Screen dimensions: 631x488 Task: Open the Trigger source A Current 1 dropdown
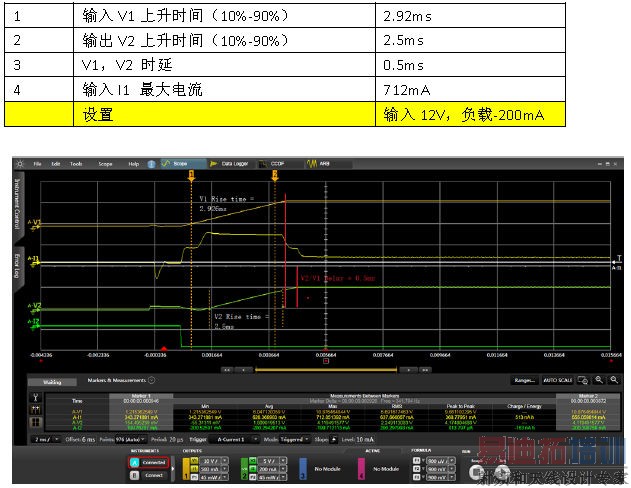[233, 439]
